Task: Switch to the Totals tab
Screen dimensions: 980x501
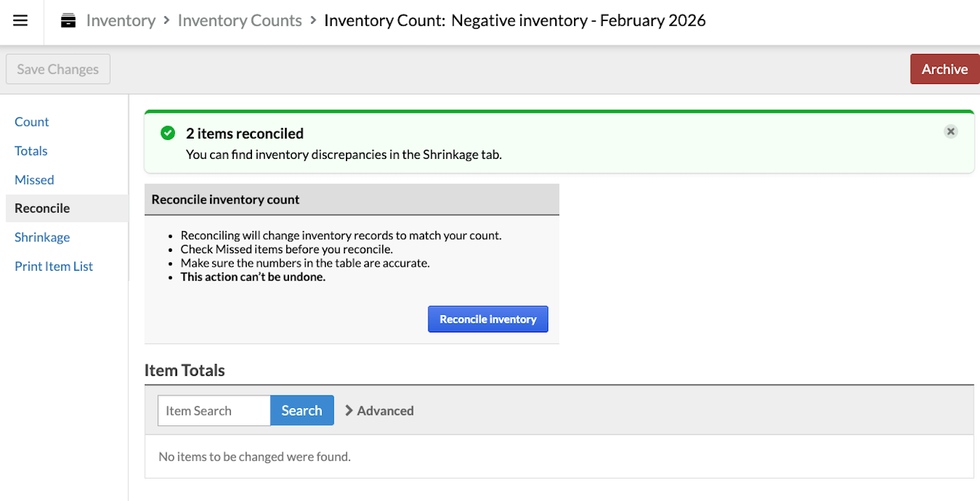Action: [x=31, y=151]
